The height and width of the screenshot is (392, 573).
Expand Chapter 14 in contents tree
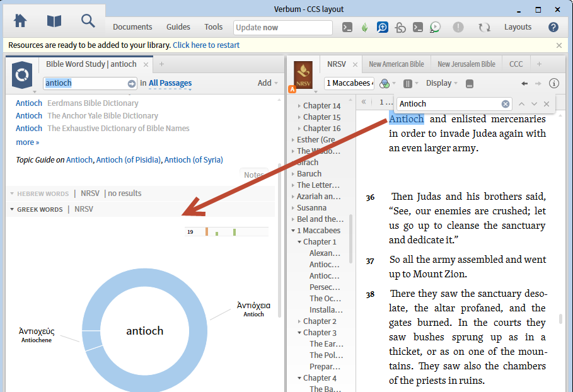(x=299, y=106)
